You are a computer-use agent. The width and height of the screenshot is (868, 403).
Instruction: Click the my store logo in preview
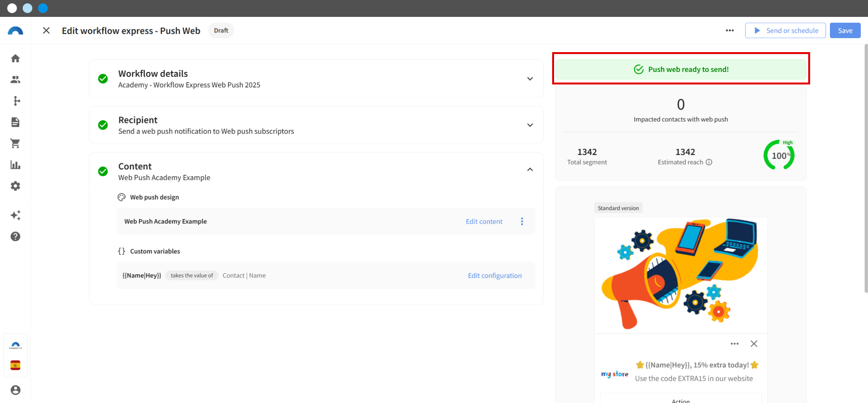[x=615, y=374]
